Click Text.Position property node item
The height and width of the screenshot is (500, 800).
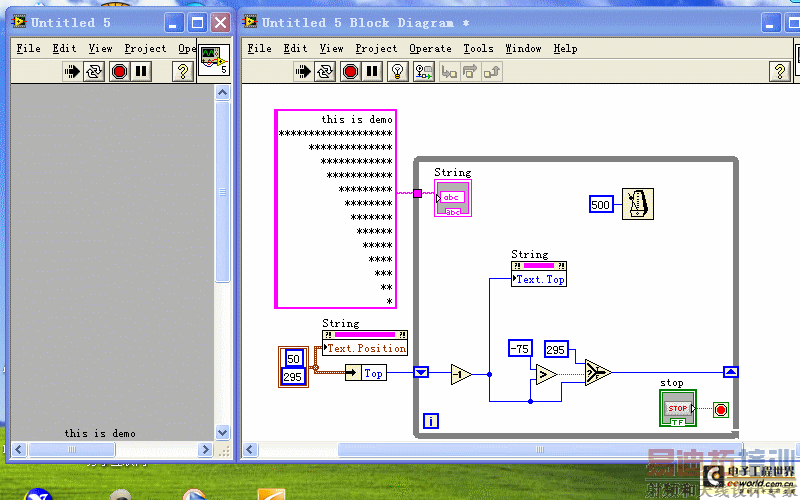point(365,348)
